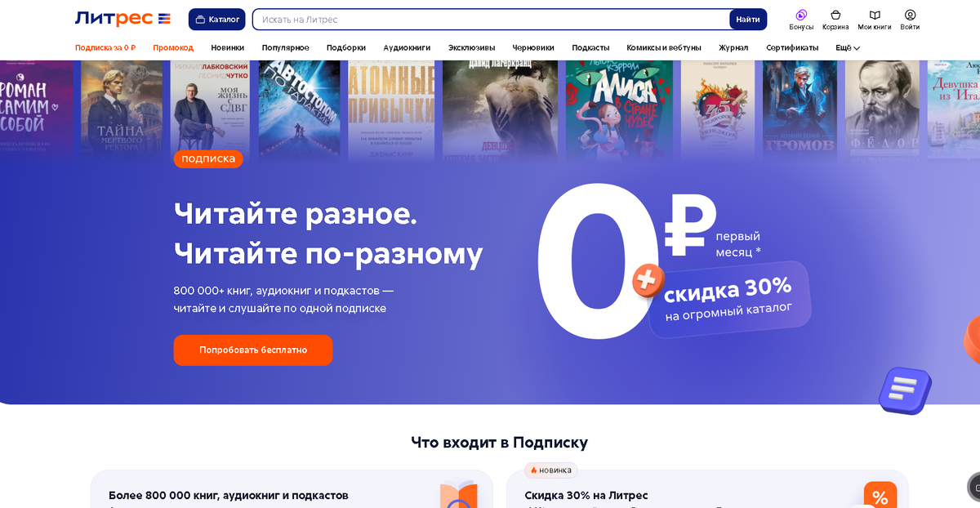Click the Промокод link
This screenshot has width=980, height=508.
pos(173,47)
